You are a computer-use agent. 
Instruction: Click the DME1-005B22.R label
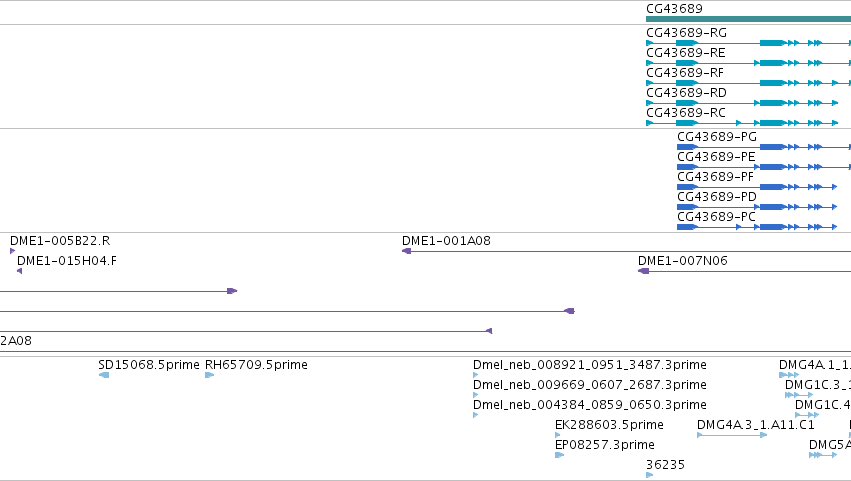pos(60,240)
